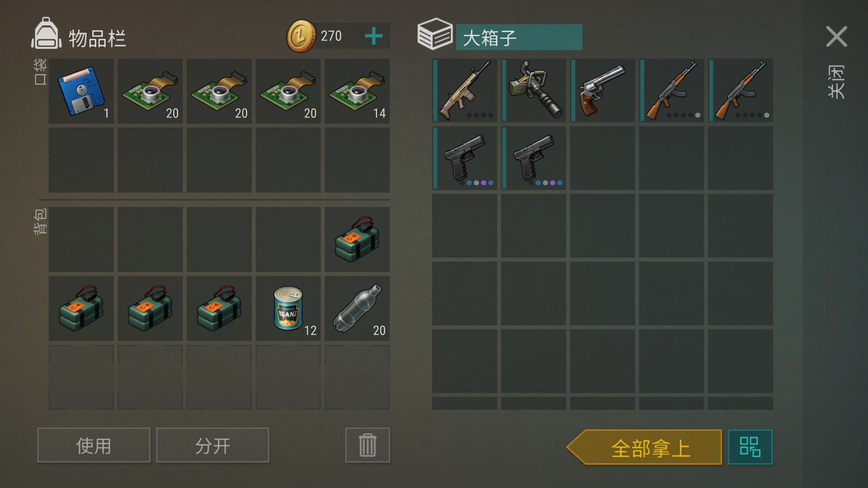Click the sort grid icon button
Image resolution: width=868 pixels, height=488 pixels.
coord(750,447)
